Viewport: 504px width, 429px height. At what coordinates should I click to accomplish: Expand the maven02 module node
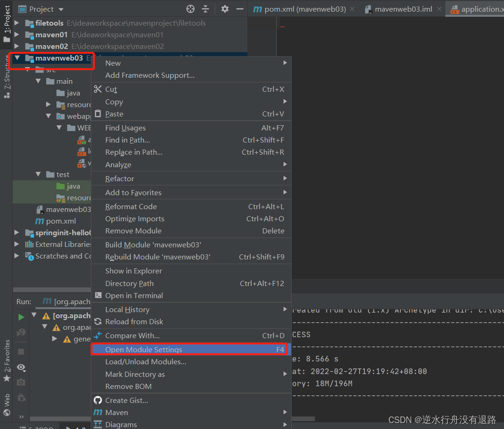click(x=17, y=46)
